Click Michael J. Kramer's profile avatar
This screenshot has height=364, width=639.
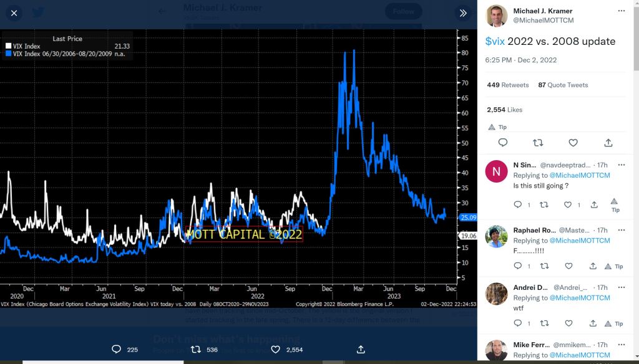coord(496,16)
